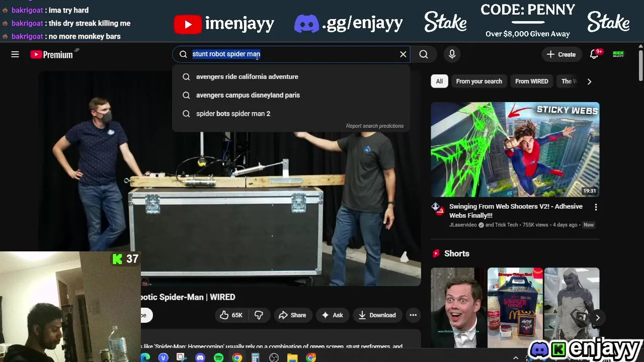
Task: Dislike the WIRED video
Action: coord(259,315)
